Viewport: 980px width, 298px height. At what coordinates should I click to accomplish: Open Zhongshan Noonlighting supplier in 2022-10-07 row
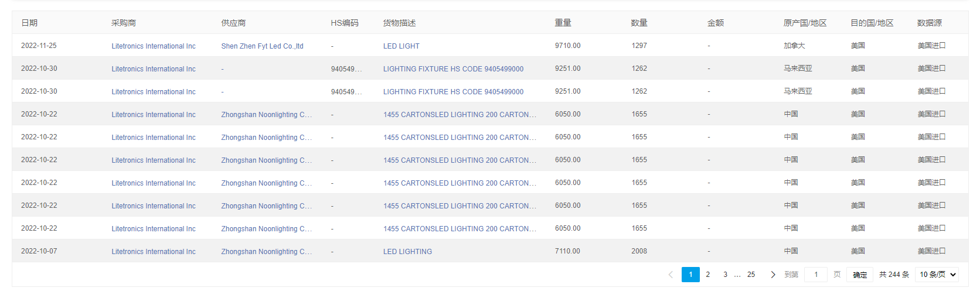266,252
